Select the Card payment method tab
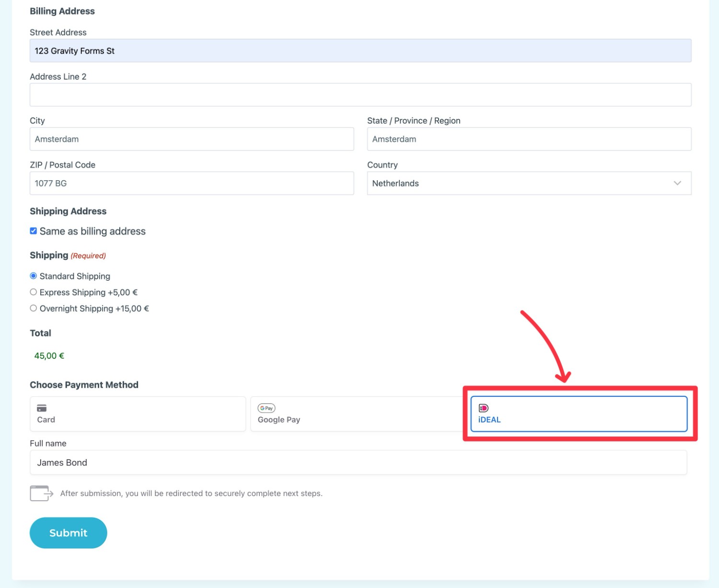The width and height of the screenshot is (719, 588). click(x=138, y=414)
